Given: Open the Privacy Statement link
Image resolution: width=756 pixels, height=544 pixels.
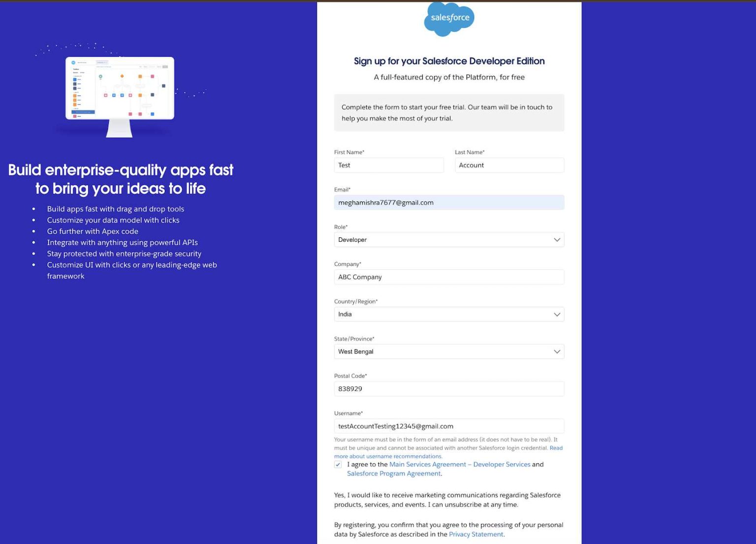Looking at the screenshot, I should point(475,534).
